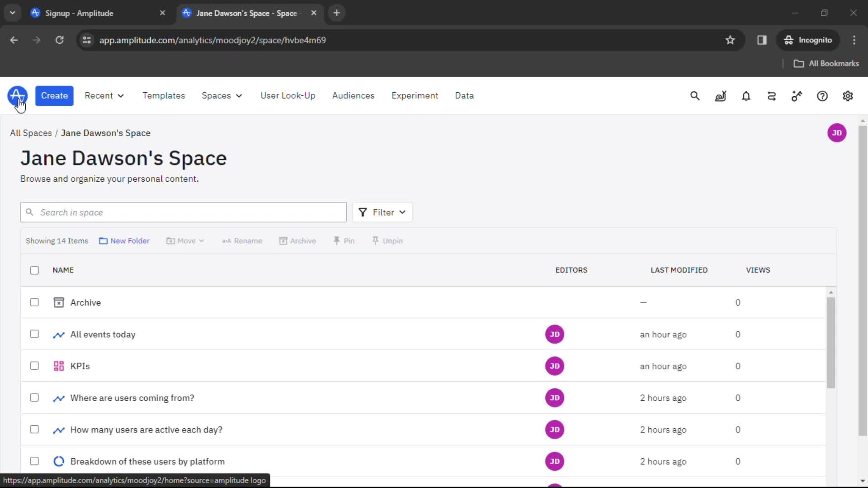Click the blue Create button
Image resolution: width=868 pixels, height=488 pixels.
[x=54, y=96]
